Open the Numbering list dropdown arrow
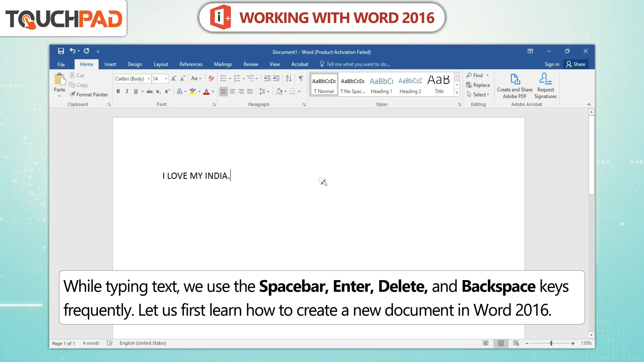Image resolution: width=644 pixels, height=362 pixels. [x=244, y=79]
